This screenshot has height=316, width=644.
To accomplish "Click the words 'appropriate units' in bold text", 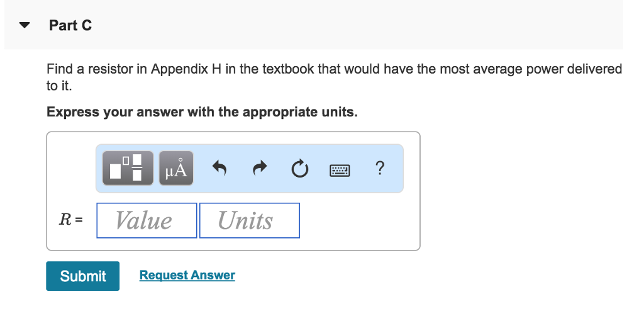I will (x=299, y=112).
